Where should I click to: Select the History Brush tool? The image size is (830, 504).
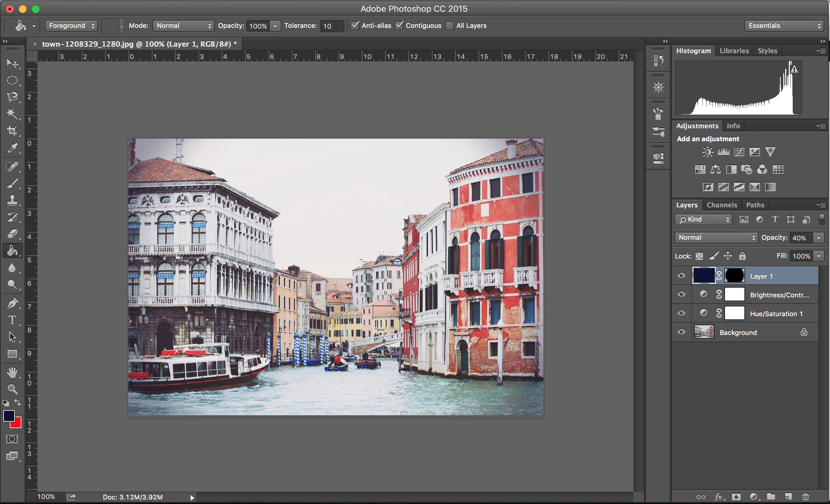point(12,217)
